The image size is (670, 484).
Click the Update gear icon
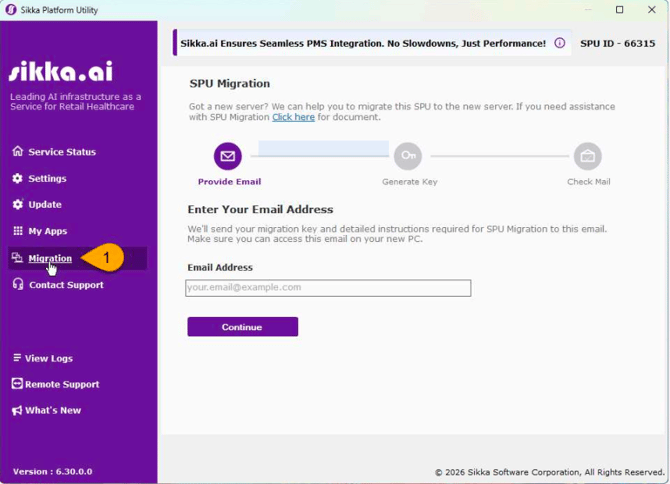click(x=17, y=204)
